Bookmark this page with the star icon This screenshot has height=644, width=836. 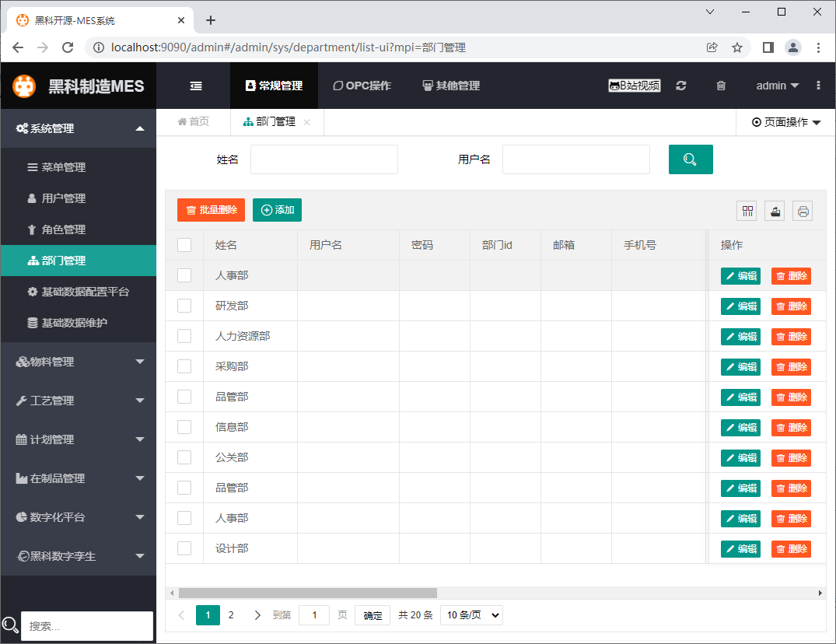[736, 47]
